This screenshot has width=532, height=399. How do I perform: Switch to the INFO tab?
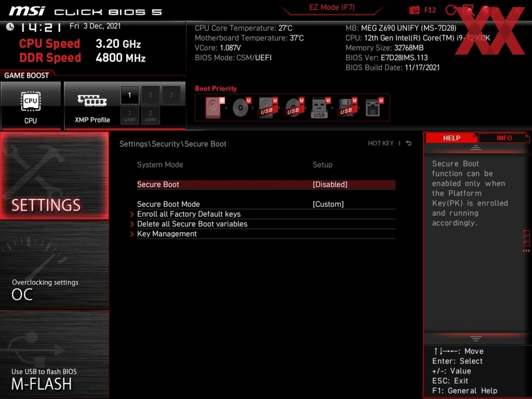pyautogui.click(x=504, y=138)
